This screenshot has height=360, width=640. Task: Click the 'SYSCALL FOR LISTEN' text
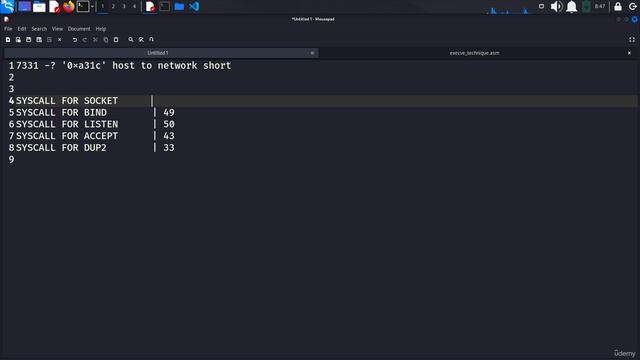tap(67, 124)
